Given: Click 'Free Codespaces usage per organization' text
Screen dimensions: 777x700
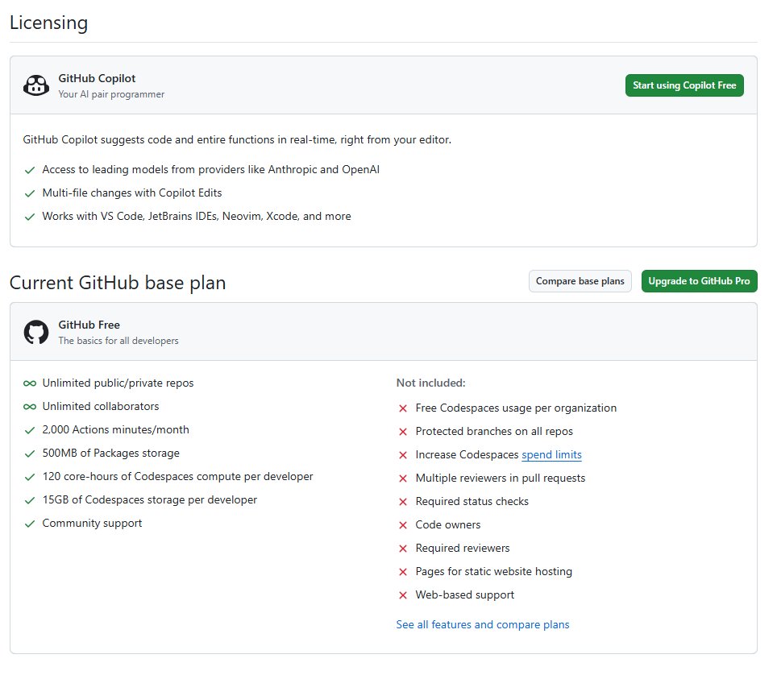Looking at the screenshot, I should pyautogui.click(x=517, y=408).
